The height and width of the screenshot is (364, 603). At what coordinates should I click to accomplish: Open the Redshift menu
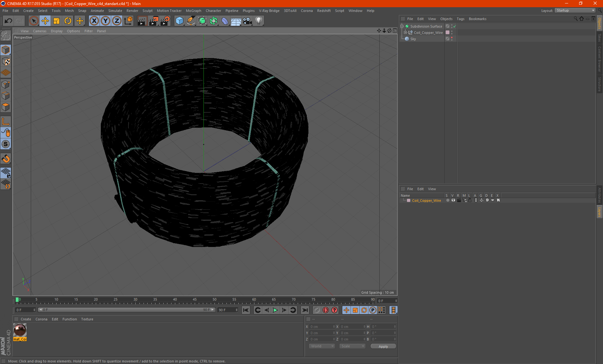click(x=324, y=11)
